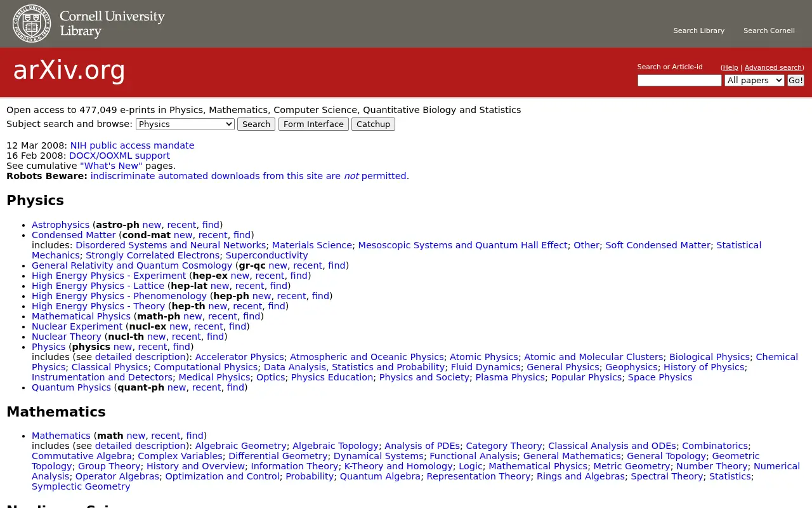
Task: Open the Condensed Matter category
Action: (x=74, y=235)
